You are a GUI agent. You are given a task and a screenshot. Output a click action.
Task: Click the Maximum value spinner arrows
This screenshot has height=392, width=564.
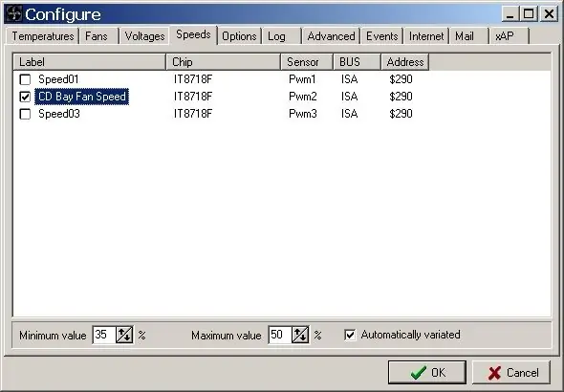coord(300,335)
